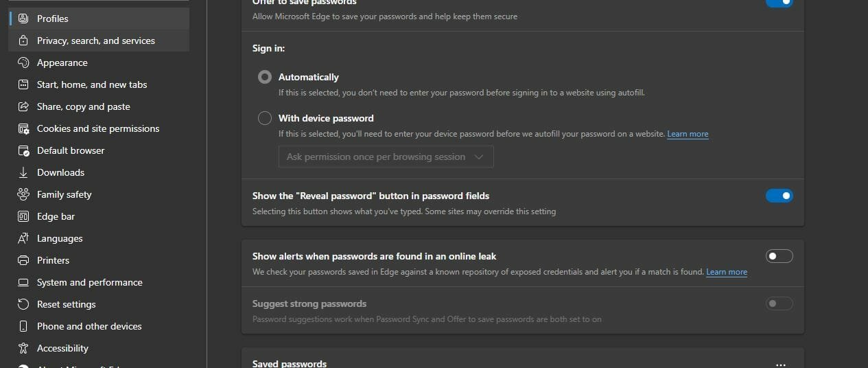This screenshot has height=368, width=868.
Task: Click the Reset settings icon
Action: point(24,304)
